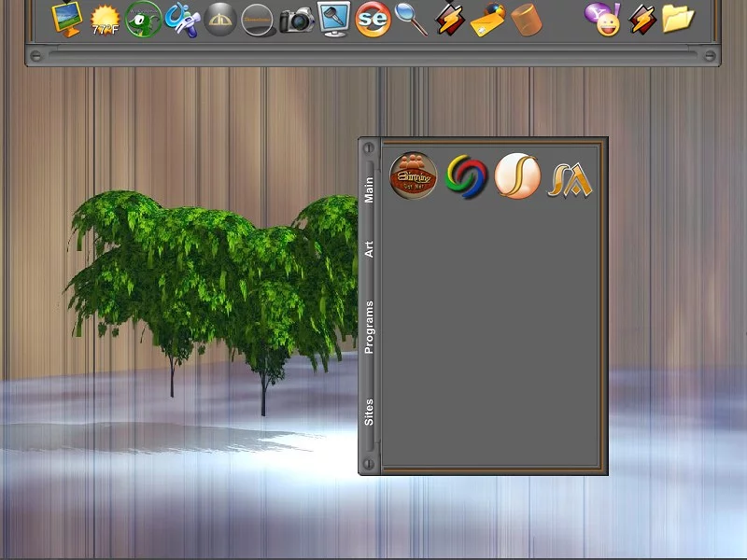This screenshot has height=560, width=747.
Task: Open the computer monitor icon in dock
Action: 66,17
